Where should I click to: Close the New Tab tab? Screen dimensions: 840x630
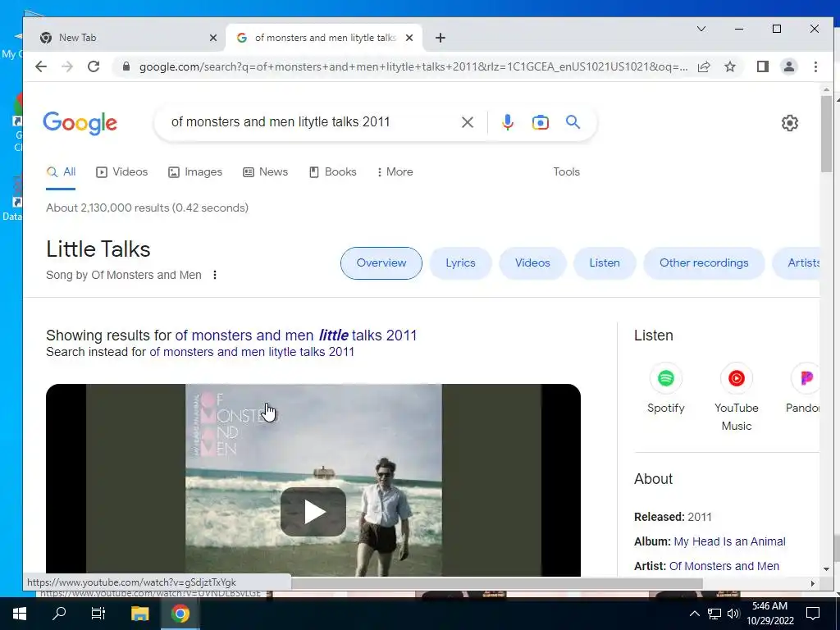212,38
